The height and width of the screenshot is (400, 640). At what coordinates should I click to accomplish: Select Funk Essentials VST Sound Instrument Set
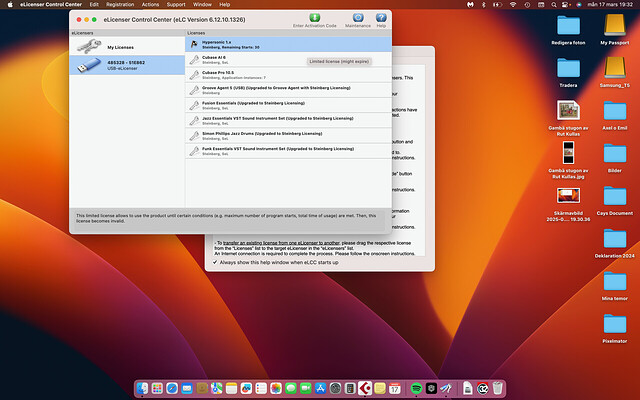click(288, 151)
